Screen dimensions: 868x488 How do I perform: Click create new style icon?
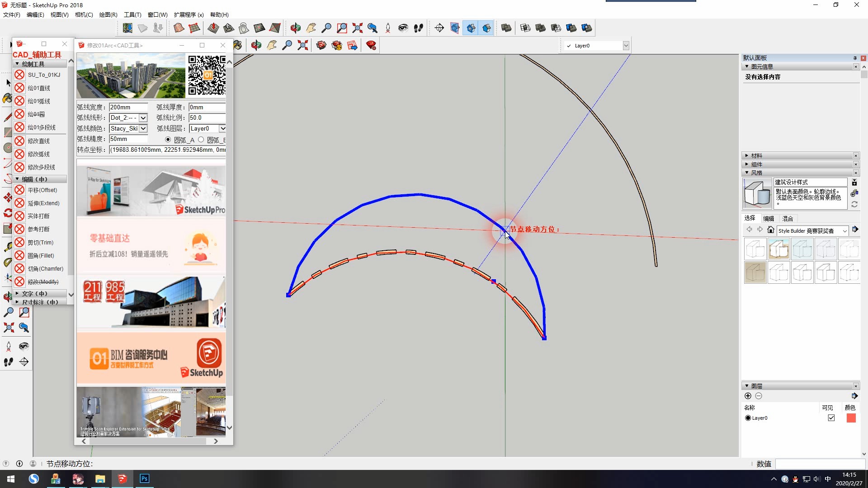coord(854,193)
